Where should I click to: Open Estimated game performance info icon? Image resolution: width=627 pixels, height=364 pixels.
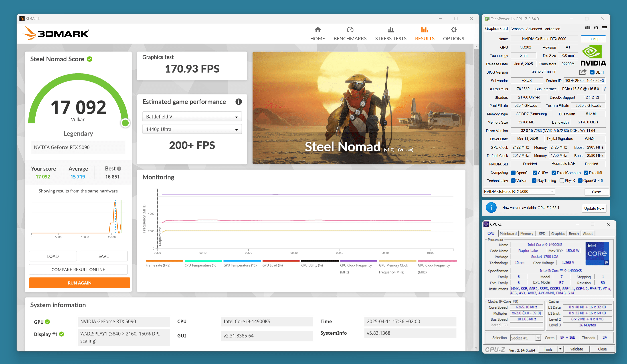pos(238,102)
